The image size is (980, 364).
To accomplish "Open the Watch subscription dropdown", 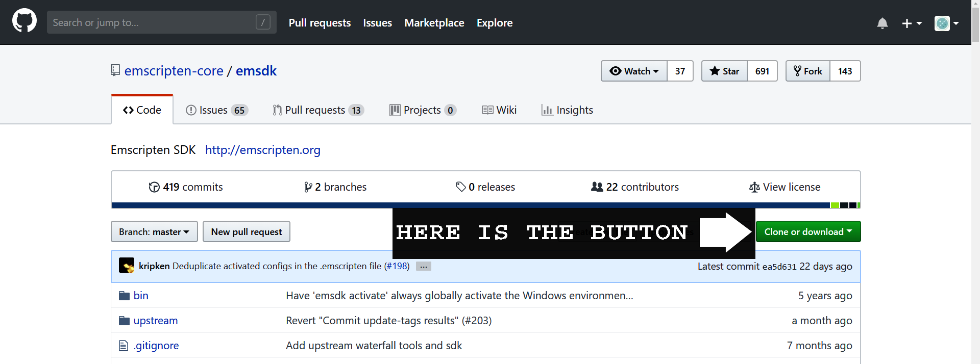I will tap(634, 71).
